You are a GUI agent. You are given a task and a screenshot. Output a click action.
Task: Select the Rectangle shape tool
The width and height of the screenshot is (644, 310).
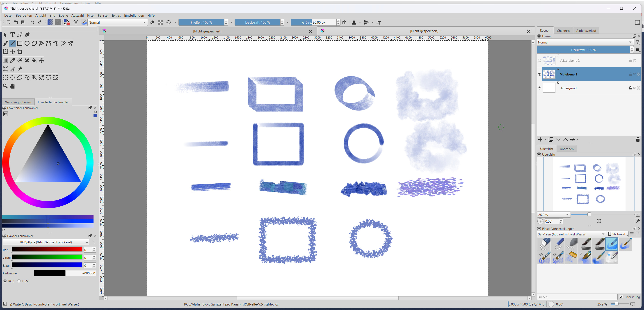click(x=20, y=43)
